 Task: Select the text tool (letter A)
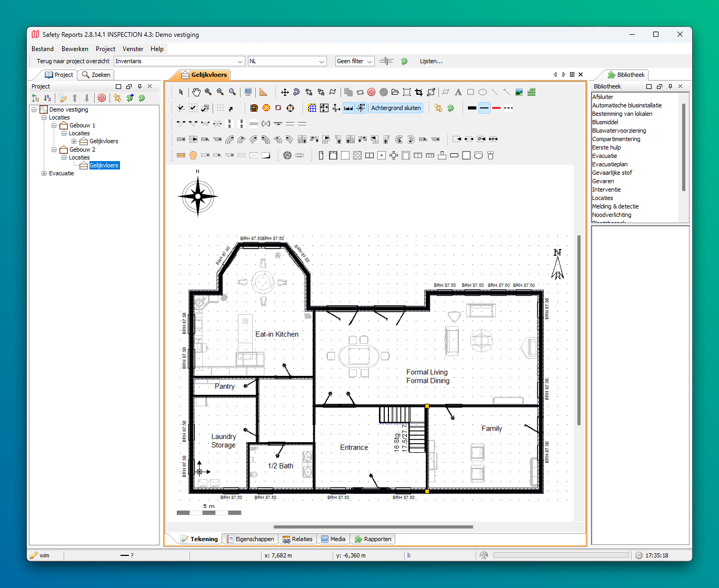coord(458,92)
